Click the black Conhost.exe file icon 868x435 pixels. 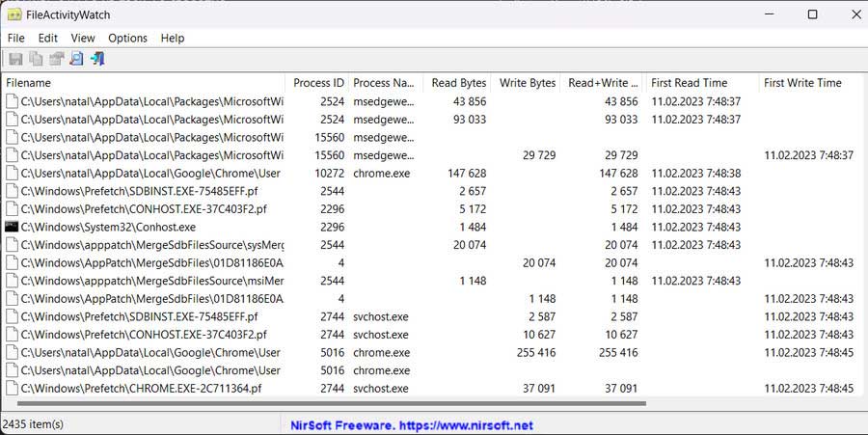coord(12,227)
